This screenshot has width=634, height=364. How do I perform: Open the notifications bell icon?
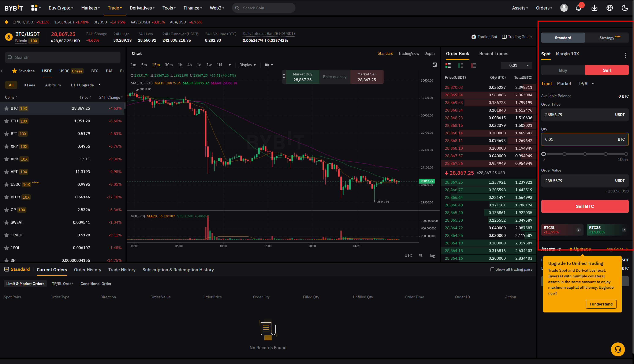pos(578,8)
